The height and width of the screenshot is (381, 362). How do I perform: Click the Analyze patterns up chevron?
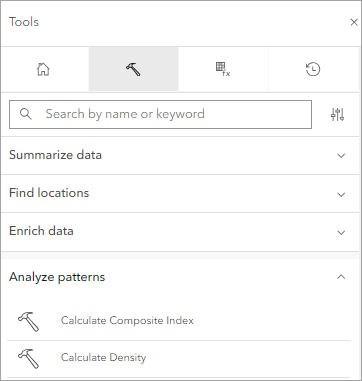[341, 277]
